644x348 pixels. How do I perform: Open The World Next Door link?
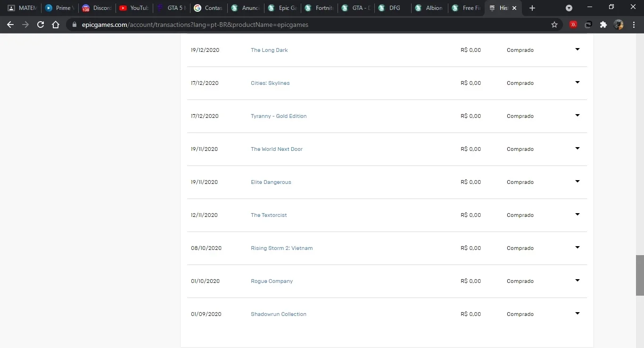(x=277, y=149)
